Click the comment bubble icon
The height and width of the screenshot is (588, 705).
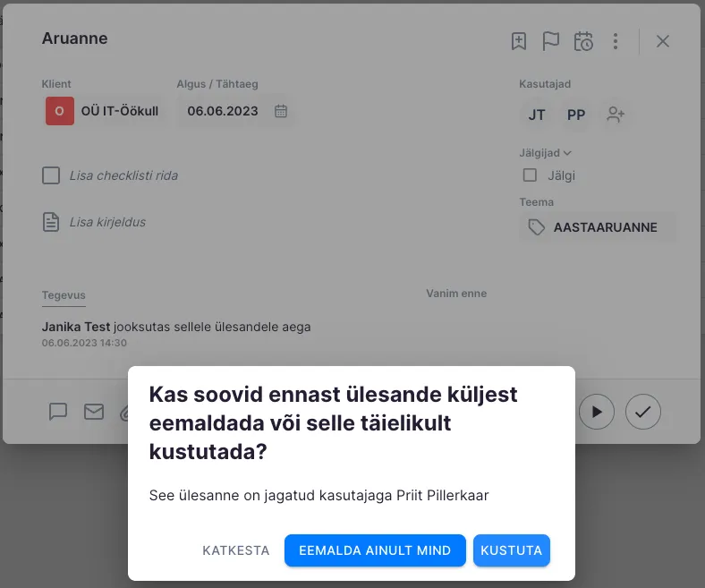(58, 412)
